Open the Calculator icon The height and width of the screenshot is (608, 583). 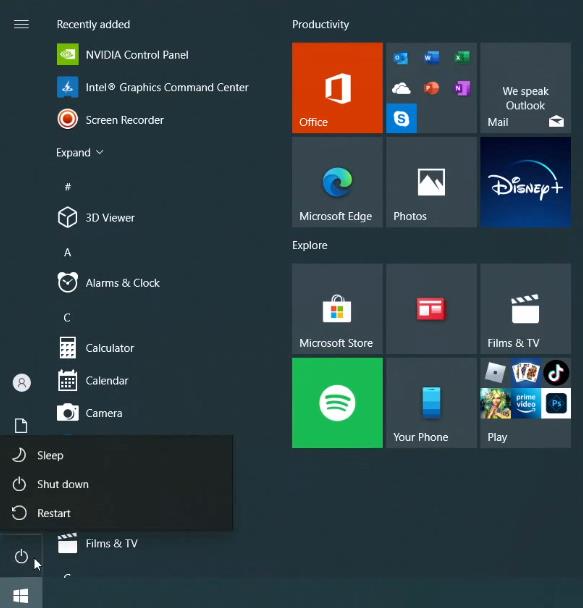pos(68,347)
